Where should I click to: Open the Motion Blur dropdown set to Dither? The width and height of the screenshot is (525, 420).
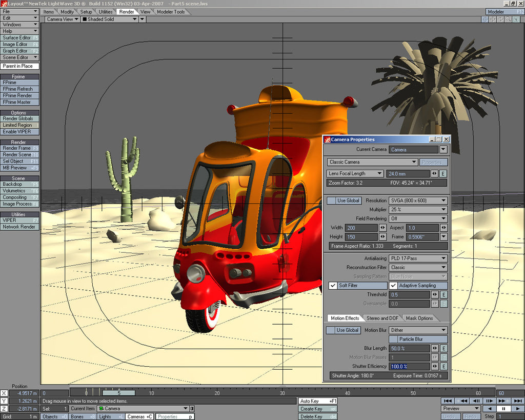pos(418,330)
